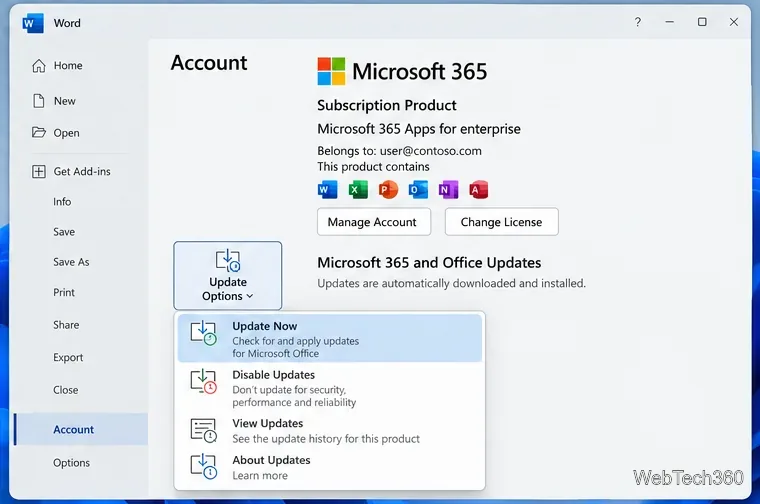The height and width of the screenshot is (504, 760).
Task: Click 'Belongs to: user@contoso.com' text
Action: [399, 151]
